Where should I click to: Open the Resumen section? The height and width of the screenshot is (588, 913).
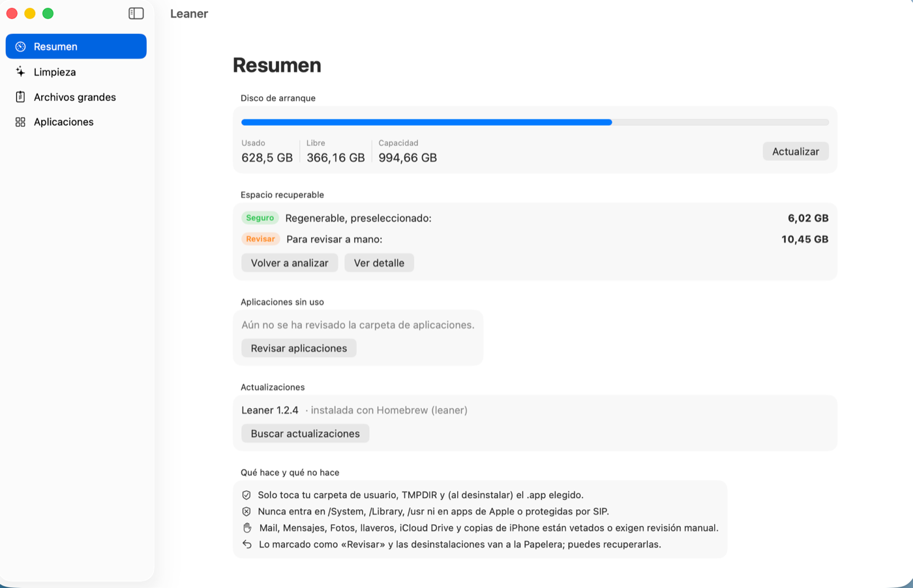(x=76, y=46)
